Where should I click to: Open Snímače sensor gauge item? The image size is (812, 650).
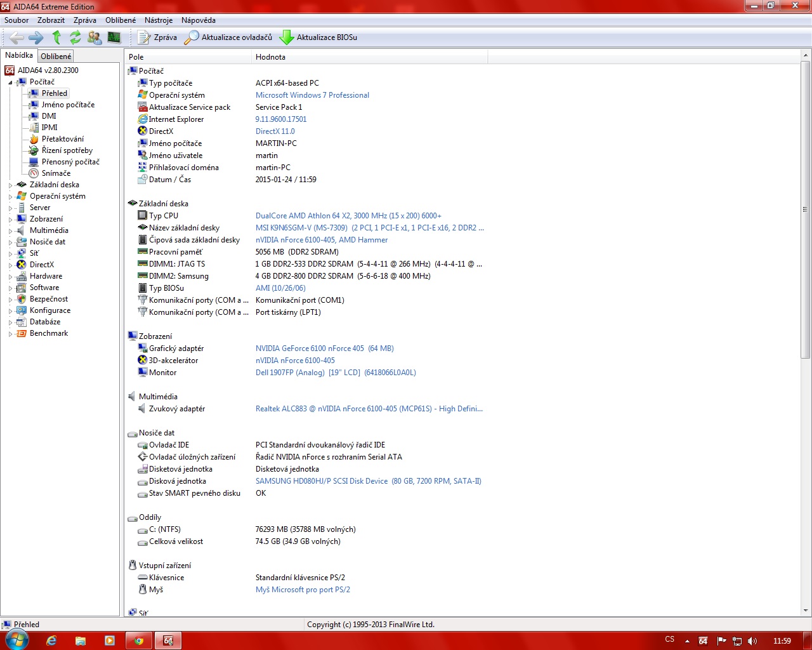56,173
